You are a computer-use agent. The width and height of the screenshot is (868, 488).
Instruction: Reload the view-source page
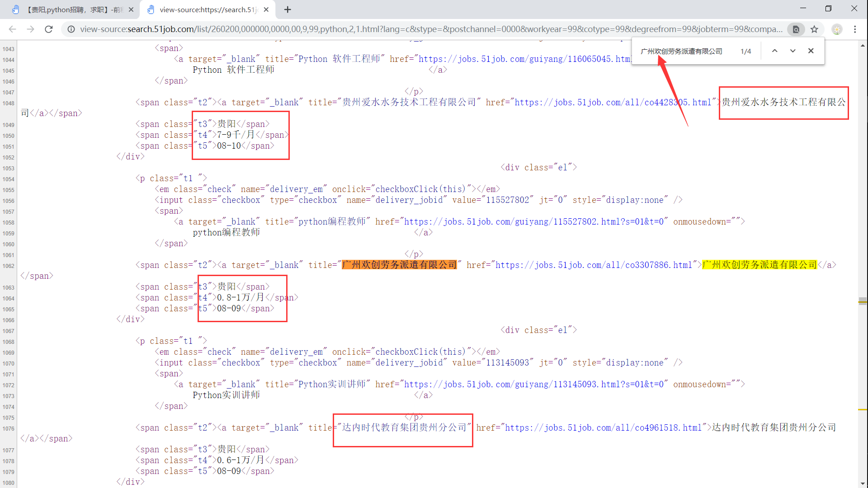coord(49,29)
